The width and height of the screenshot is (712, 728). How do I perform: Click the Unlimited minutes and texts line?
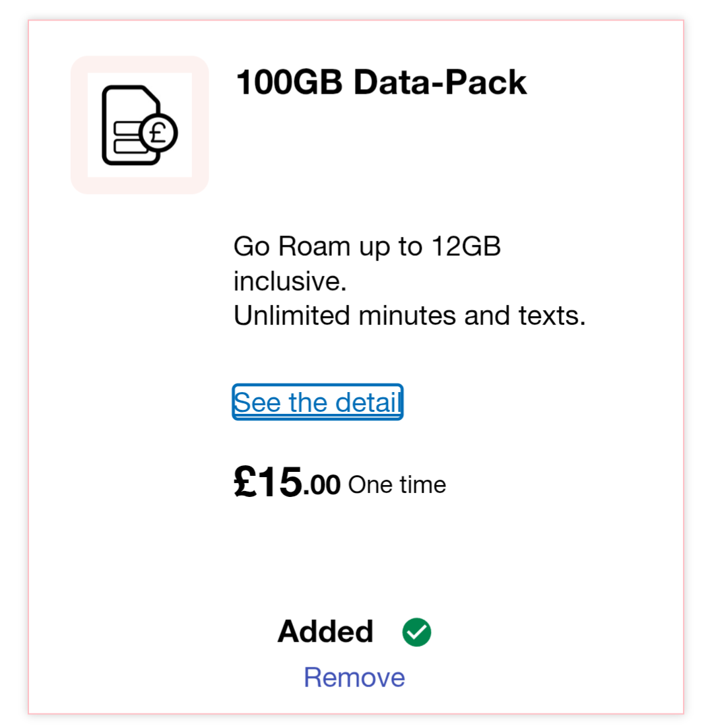(409, 315)
